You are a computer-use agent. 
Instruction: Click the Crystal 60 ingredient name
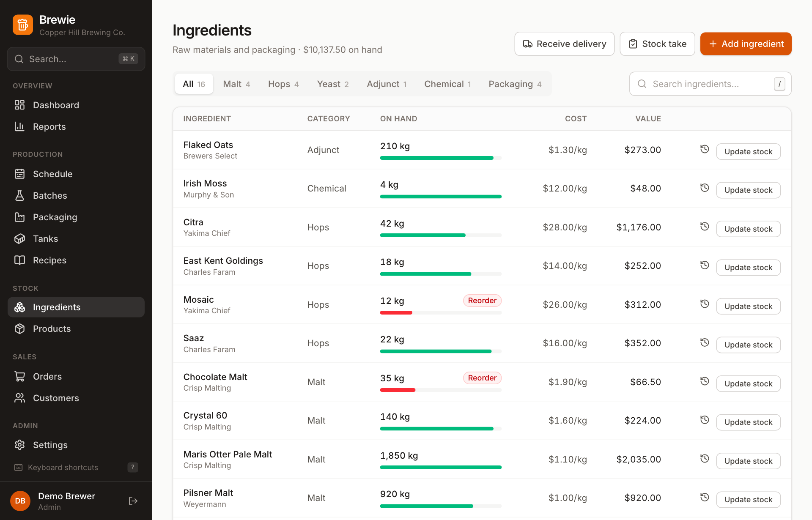point(205,415)
